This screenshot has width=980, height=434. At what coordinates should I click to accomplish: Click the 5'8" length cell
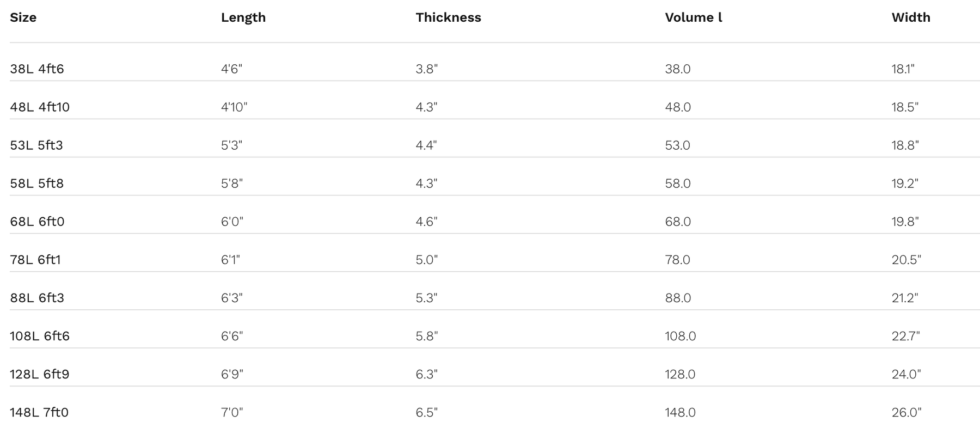click(232, 184)
